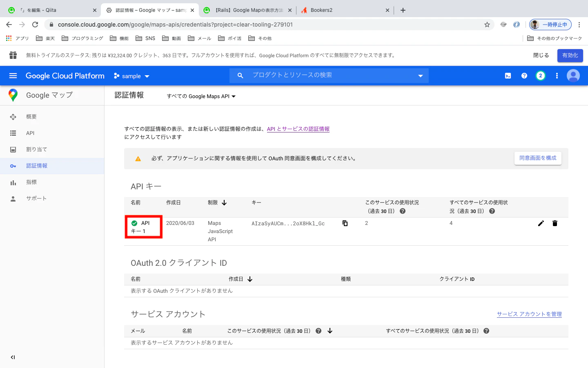Open the help question mark menu
The height and width of the screenshot is (368, 588).
pyautogui.click(x=524, y=76)
